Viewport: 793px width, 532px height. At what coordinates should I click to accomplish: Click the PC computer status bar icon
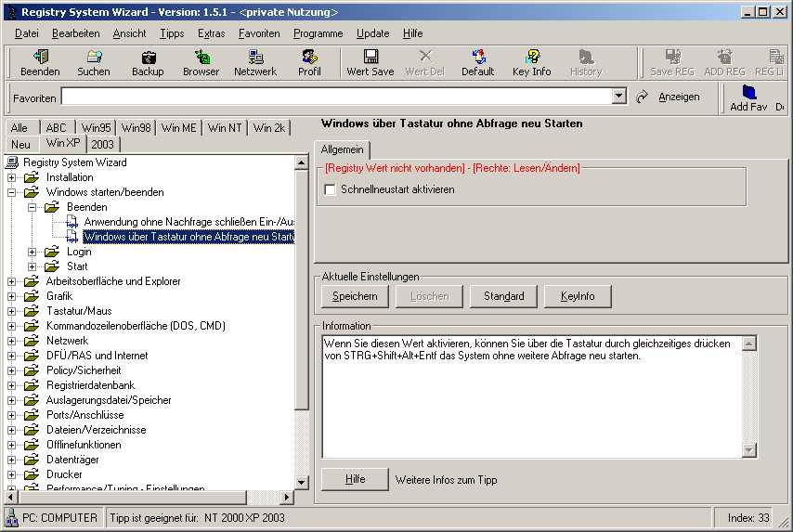(x=11, y=517)
